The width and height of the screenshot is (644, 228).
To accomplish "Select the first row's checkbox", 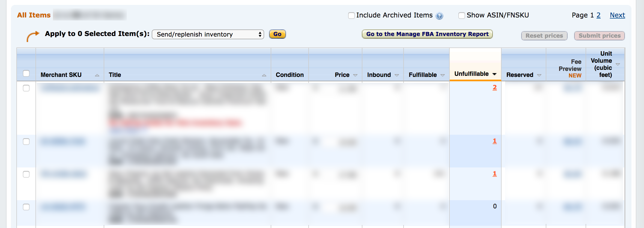I will click(x=26, y=88).
